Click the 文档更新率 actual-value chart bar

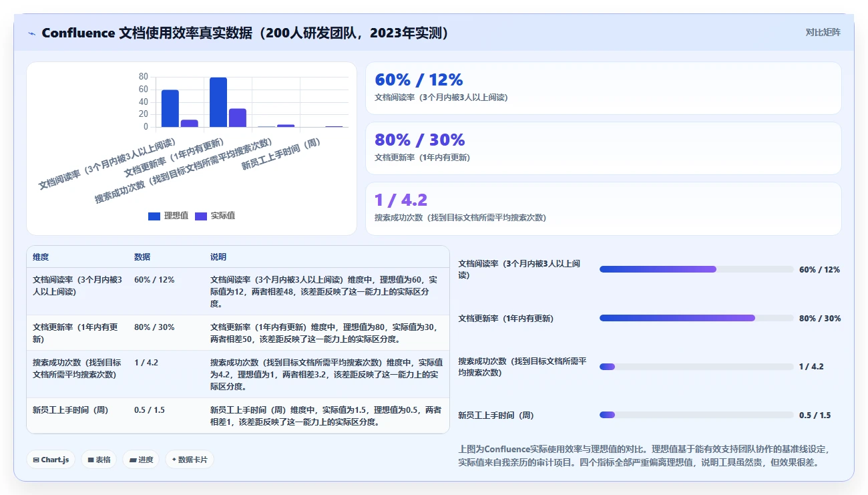click(x=238, y=118)
